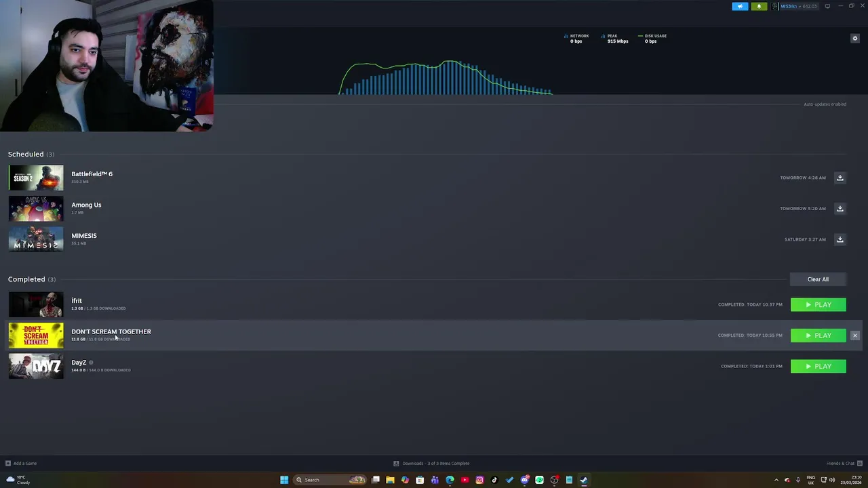
Task: Open Windows Start menu
Action: pos(284,480)
